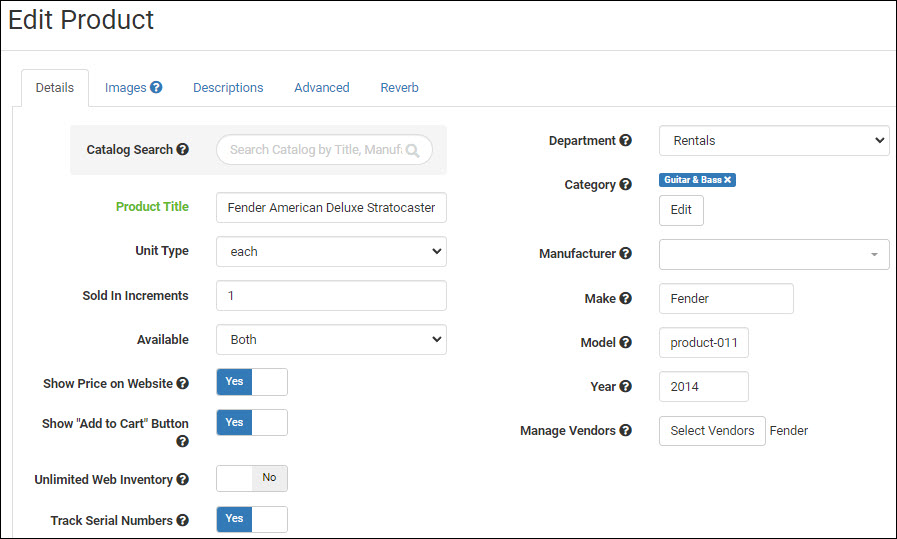The image size is (897, 539).
Task: Click the green Product Title label
Action: (152, 207)
